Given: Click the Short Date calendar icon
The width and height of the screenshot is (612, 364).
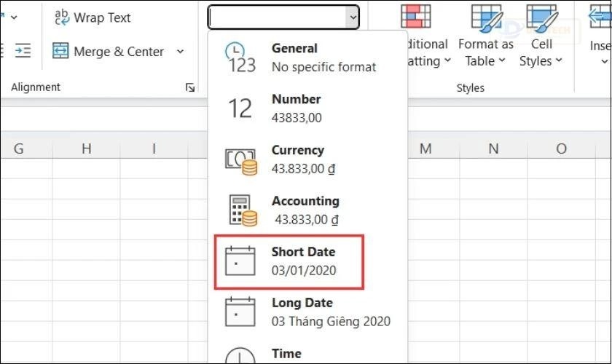Looking at the screenshot, I should coord(240,261).
